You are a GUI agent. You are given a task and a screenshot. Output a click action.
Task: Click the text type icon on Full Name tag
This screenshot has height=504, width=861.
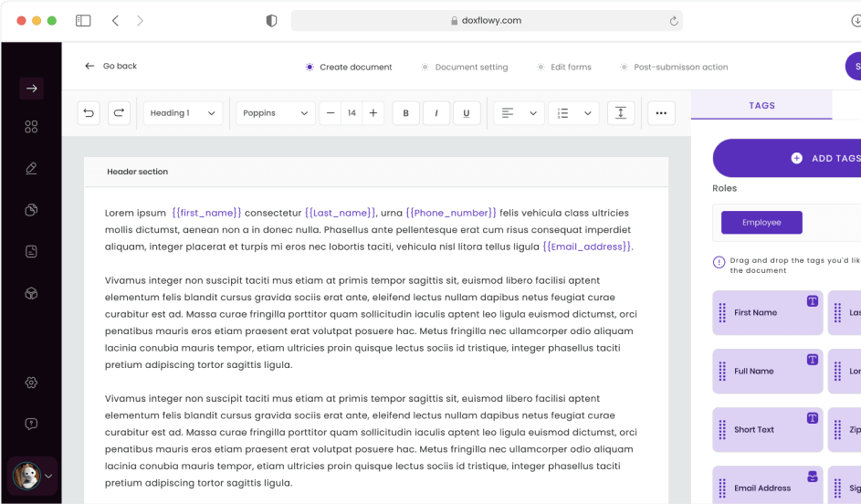[813, 360]
